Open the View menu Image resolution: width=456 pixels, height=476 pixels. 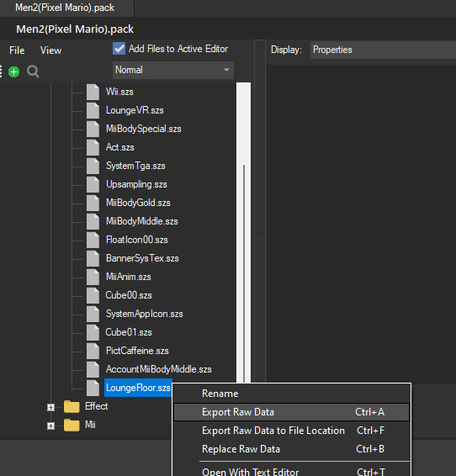50,50
